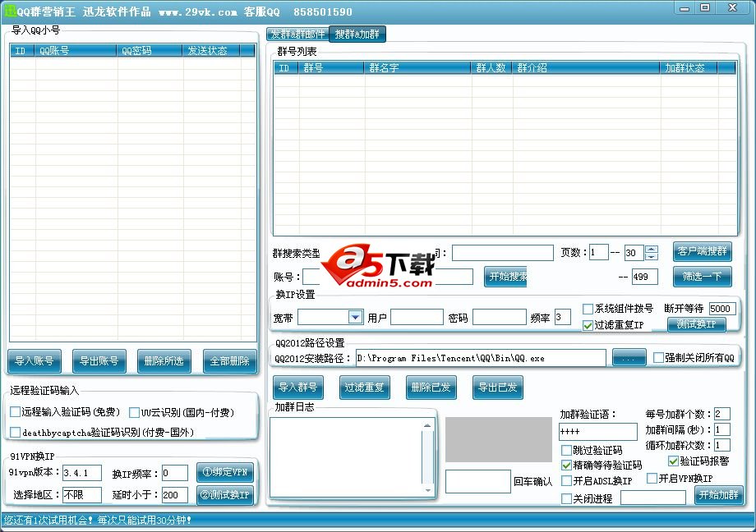Click the 加群验证语 input field
This screenshot has height=532, width=756.
click(598, 431)
